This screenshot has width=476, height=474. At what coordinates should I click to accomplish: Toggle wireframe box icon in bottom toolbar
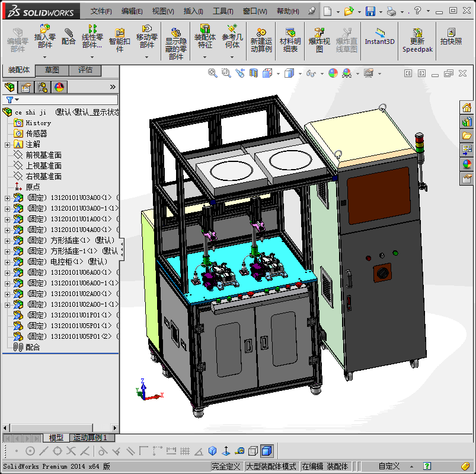tap(253, 451)
